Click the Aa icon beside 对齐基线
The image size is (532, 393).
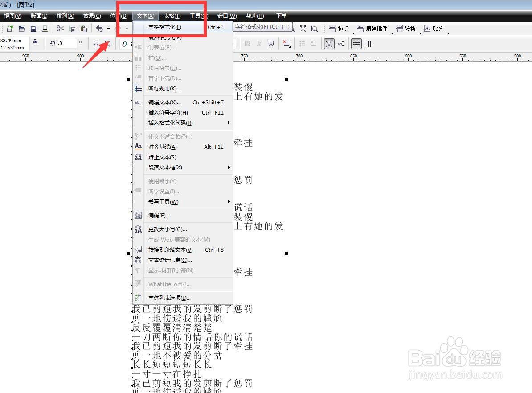coord(138,147)
